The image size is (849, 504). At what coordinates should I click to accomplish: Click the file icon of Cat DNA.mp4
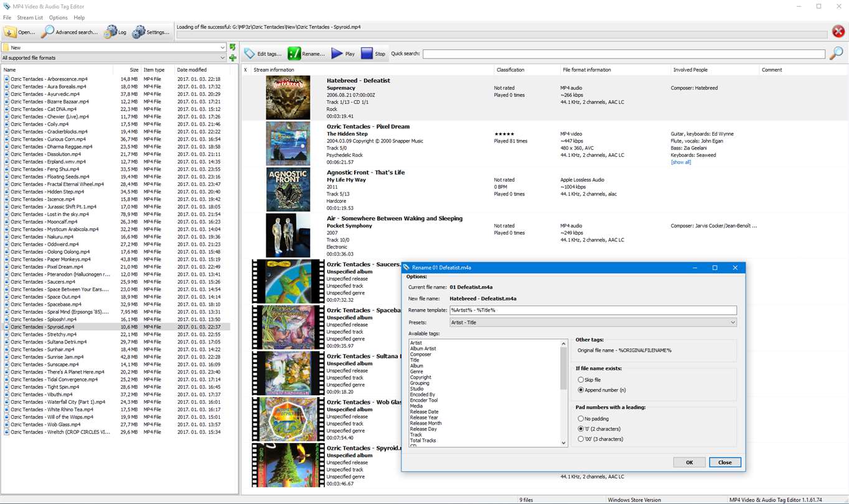click(7, 109)
